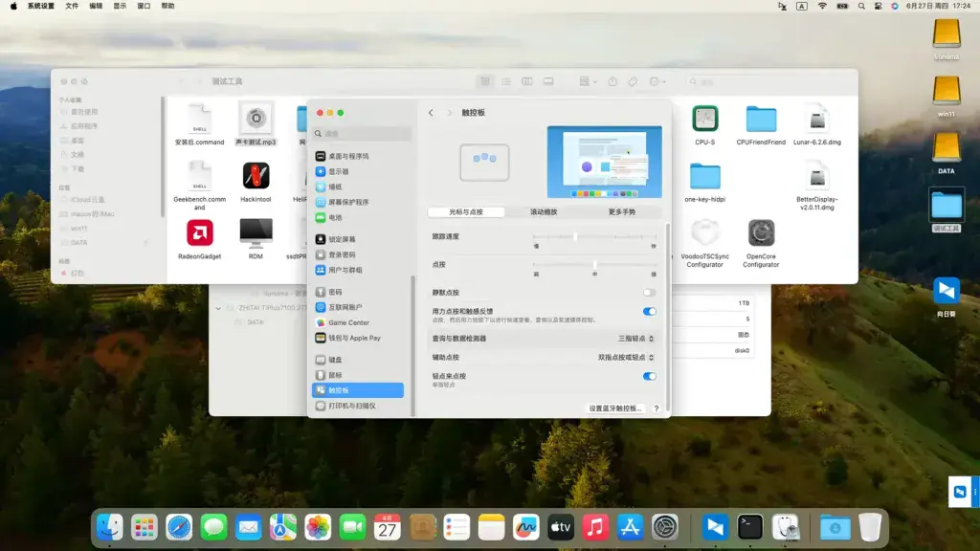
Task: Go back using the settings back arrow
Action: click(x=431, y=113)
